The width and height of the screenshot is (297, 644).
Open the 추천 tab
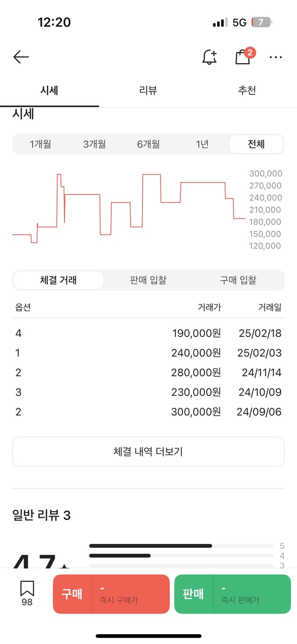247,91
